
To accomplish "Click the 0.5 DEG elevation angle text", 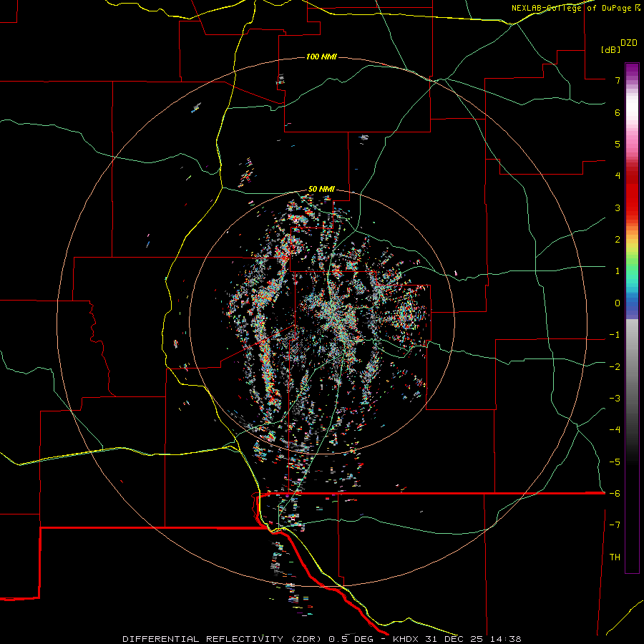I will pos(351,639).
